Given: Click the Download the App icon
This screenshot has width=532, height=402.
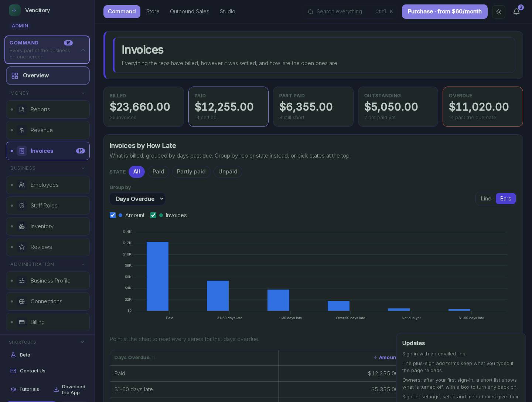Looking at the screenshot, I should (56, 389).
